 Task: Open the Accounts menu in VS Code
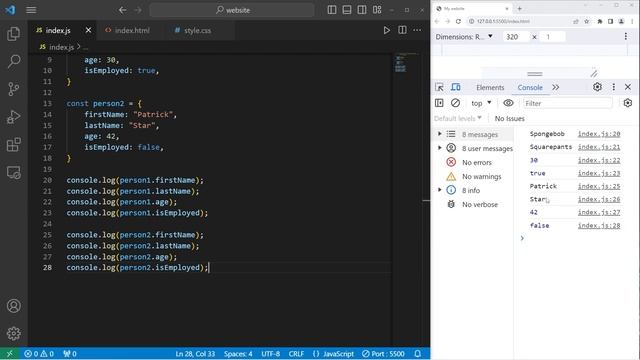click(13, 306)
